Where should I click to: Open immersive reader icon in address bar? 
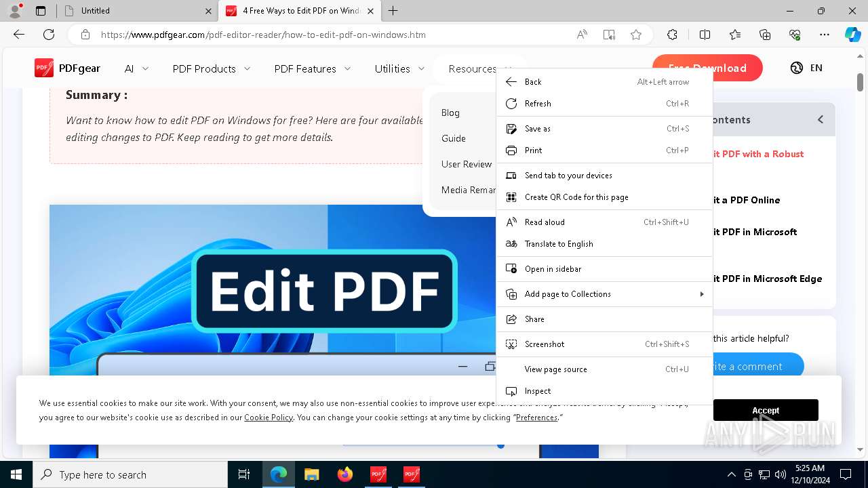[x=609, y=35]
